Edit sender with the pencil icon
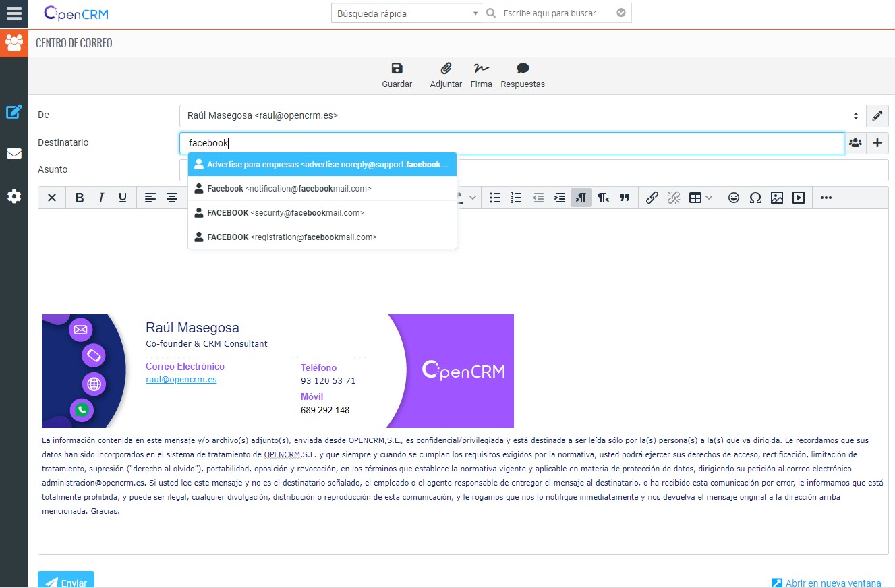Image resolution: width=895 pixels, height=588 pixels. pos(877,116)
